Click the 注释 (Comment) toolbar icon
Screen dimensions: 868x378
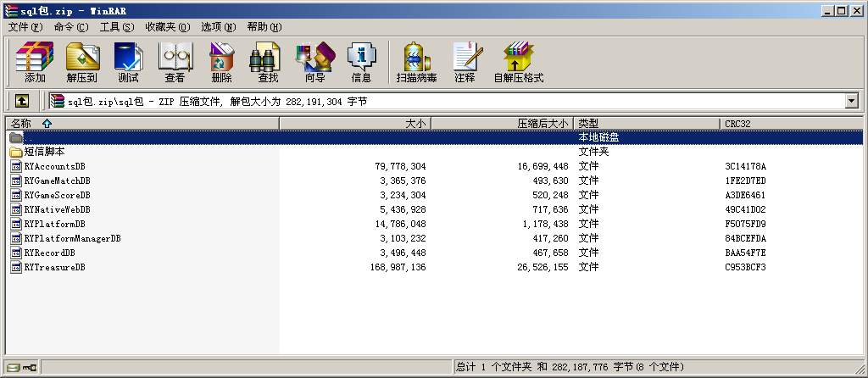click(465, 62)
